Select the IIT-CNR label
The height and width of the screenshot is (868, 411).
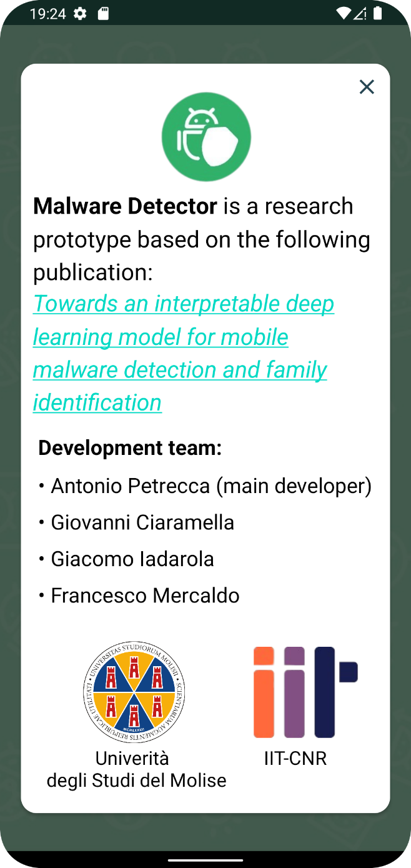pos(295,759)
